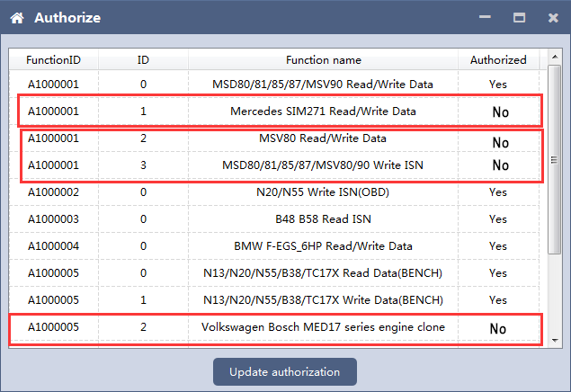Image resolution: width=571 pixels, height=392 pixels.
Task: Click the vertical scrollbar thumb
Action: tap(555, 159)
